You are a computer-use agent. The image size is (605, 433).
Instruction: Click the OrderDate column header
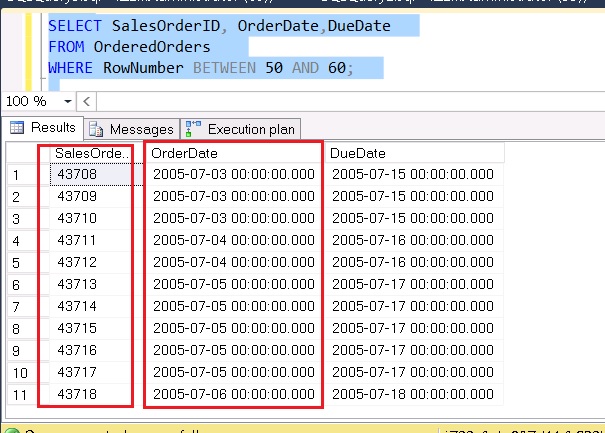(x=234, y=153)
